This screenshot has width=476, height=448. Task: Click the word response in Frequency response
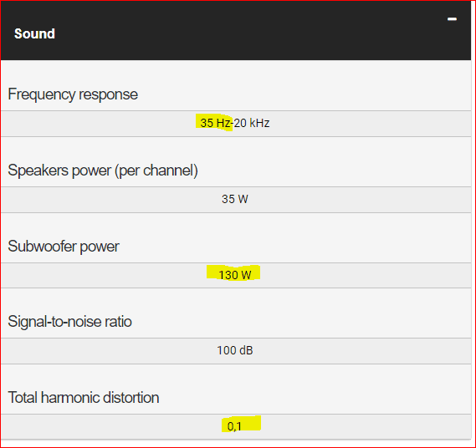tap(109, 95)
